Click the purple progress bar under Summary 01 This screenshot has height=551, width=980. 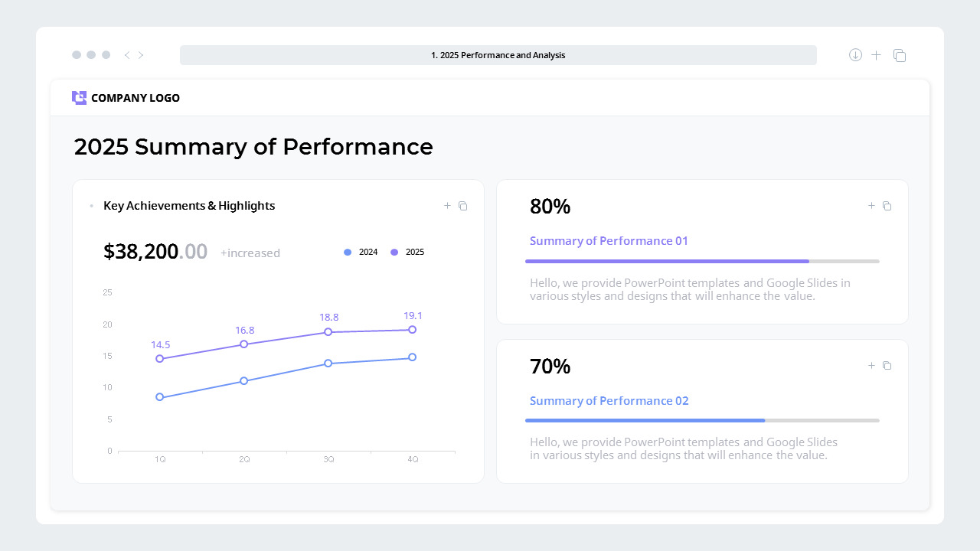click(666, 261)
